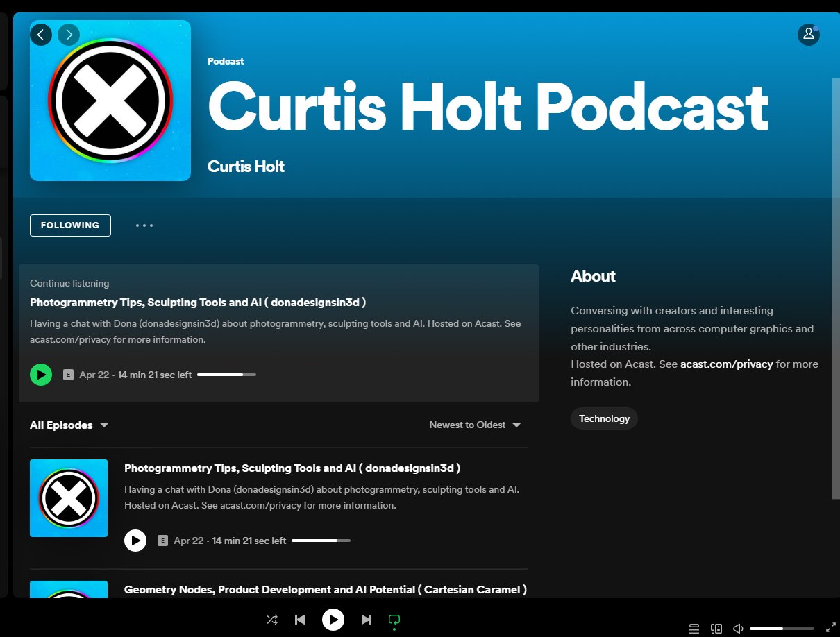Image resolution: width=840 pixels, height=637 pixels.
Task: Open the play queue
Action: 694,627
